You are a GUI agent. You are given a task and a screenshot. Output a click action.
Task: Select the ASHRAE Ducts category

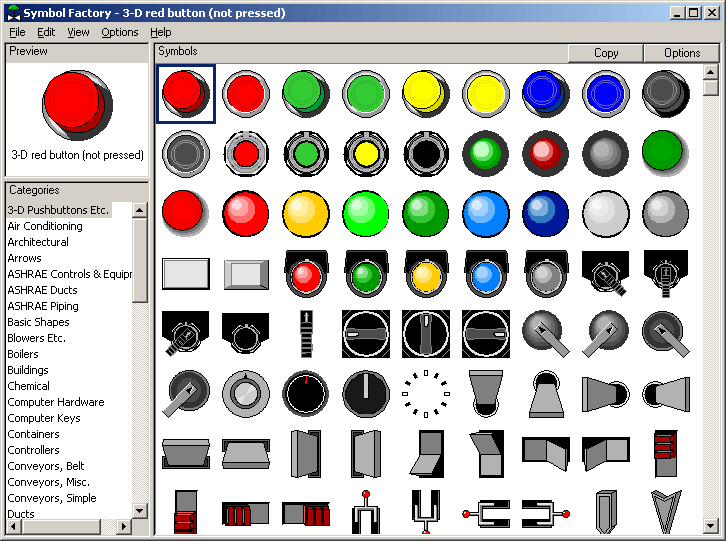43,290
